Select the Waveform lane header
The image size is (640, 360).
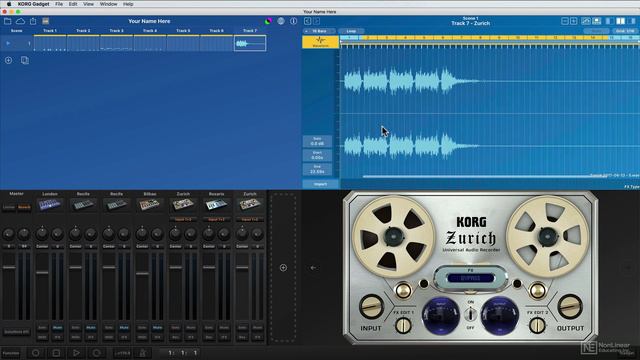320,42
